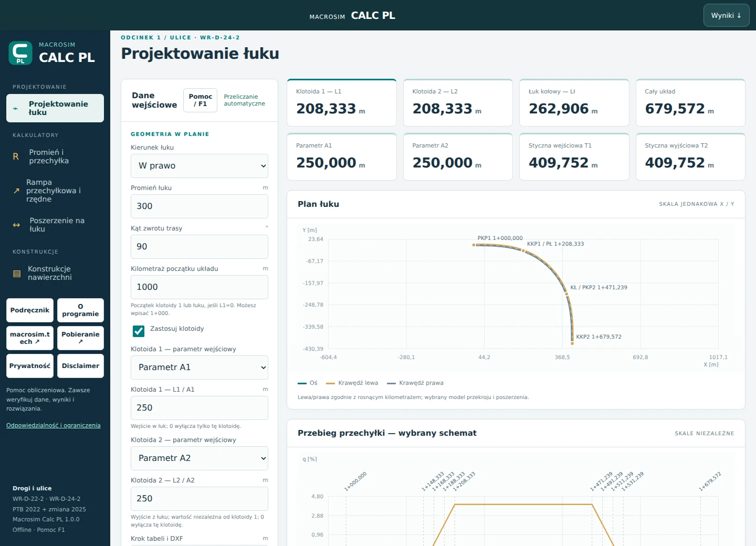Open the Kierunek łuku dropdown
Screen dimensions: 756x546
tap(199, 166)
